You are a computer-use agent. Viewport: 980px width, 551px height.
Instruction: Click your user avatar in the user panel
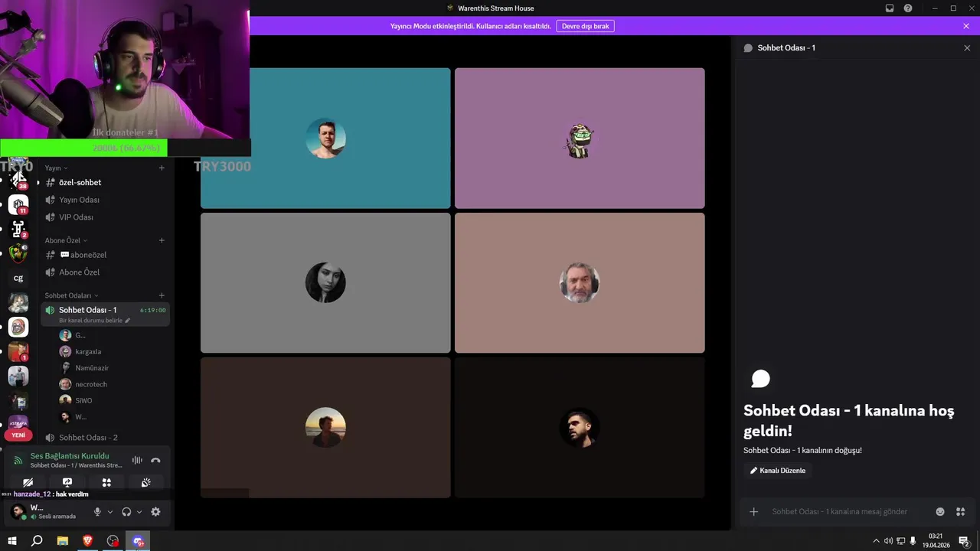(x=18, y=512)
